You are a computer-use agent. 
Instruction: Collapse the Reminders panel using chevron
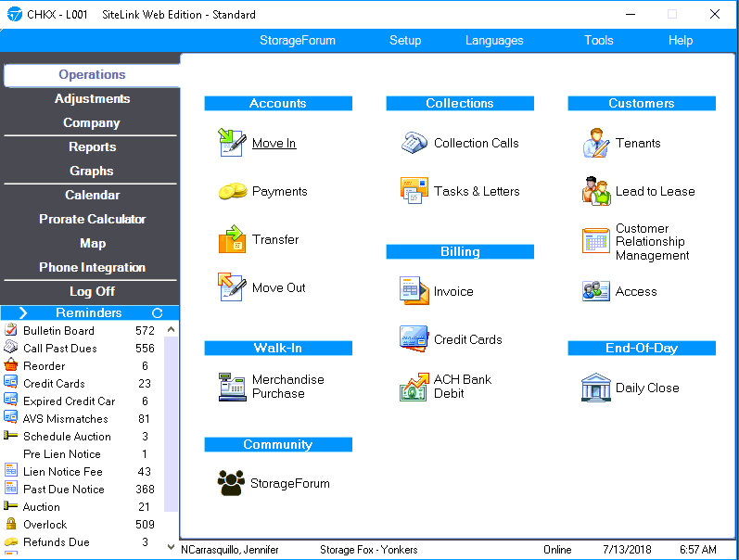click(x=22, y=312)
